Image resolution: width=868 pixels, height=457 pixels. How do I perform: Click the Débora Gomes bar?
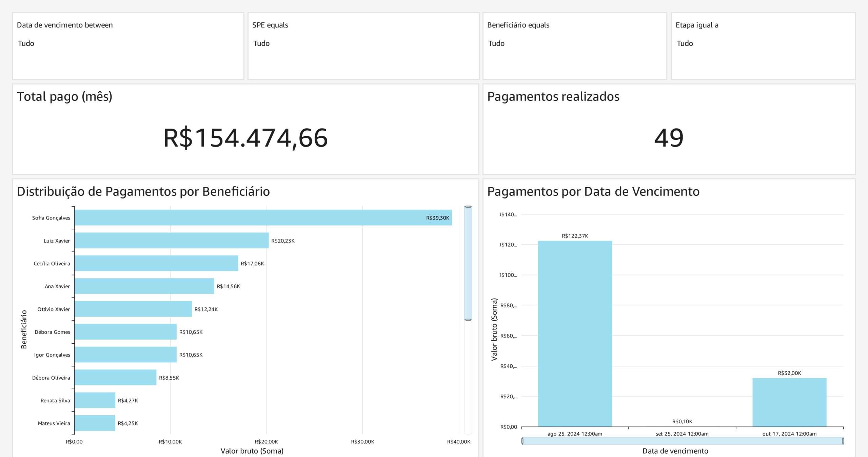pos(125,332)
